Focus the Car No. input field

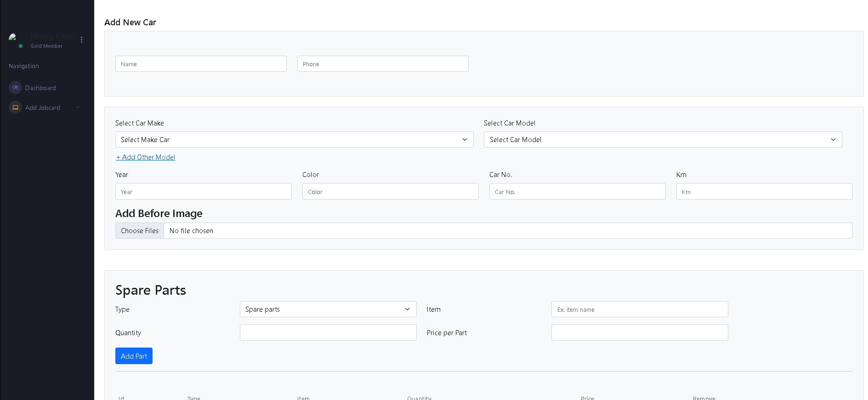point(577,192)
